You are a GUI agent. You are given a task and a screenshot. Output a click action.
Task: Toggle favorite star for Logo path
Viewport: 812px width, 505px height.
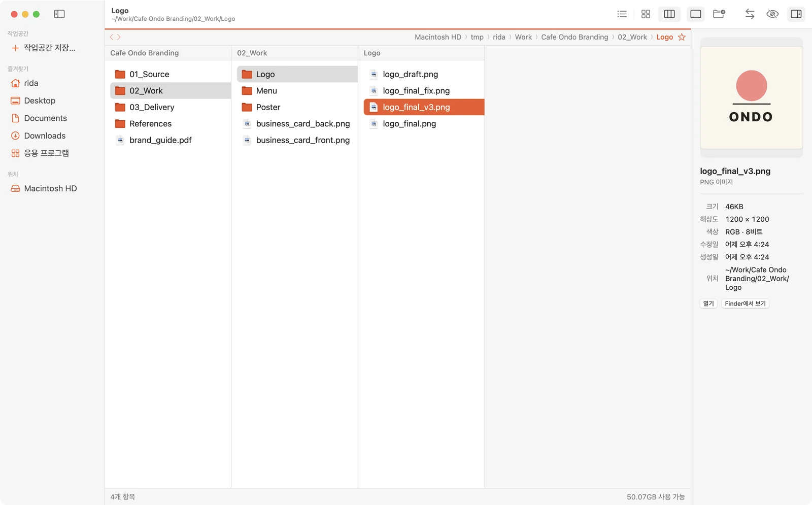[682, 37]
